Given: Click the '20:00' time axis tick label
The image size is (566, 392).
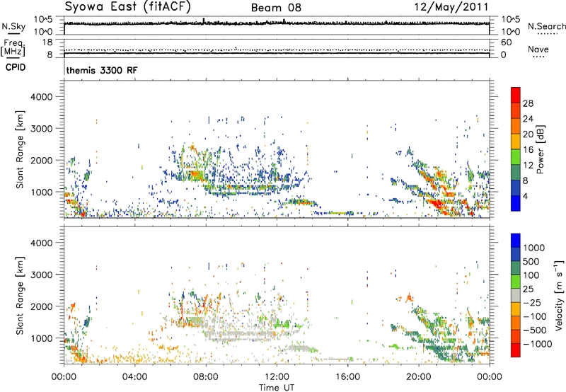Looking at the screenshot, I should [x=419, y=377].
